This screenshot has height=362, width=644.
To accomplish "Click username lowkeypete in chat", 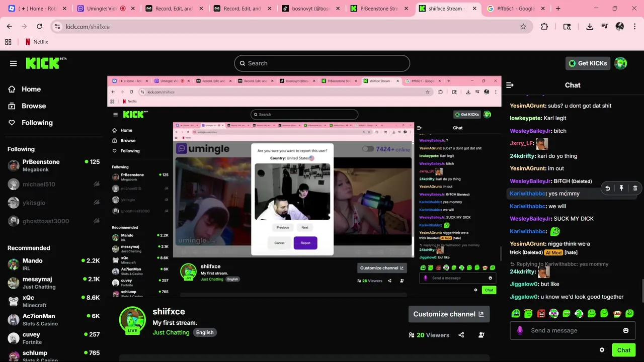I will point(525,118).
